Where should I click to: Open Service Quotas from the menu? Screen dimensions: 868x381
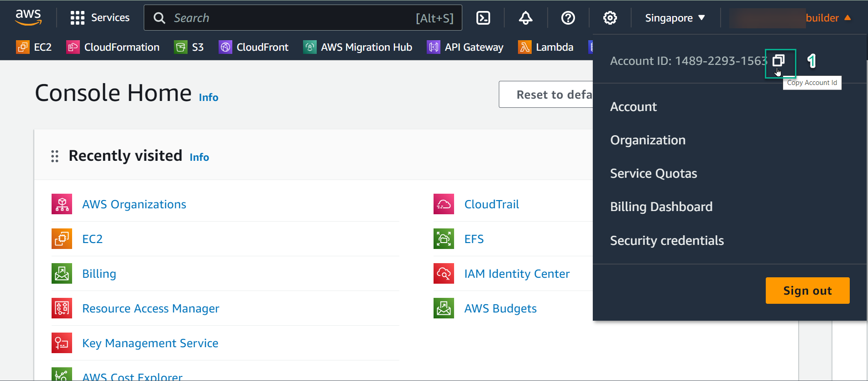(x=654, y=173)
